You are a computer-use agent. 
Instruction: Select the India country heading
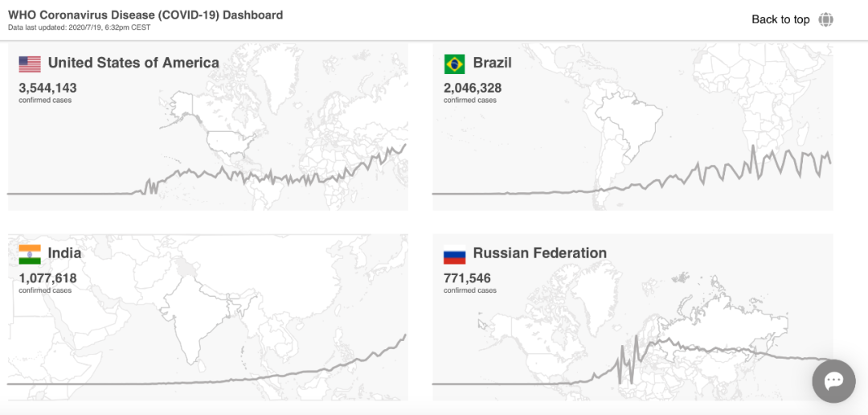(64, 253)
